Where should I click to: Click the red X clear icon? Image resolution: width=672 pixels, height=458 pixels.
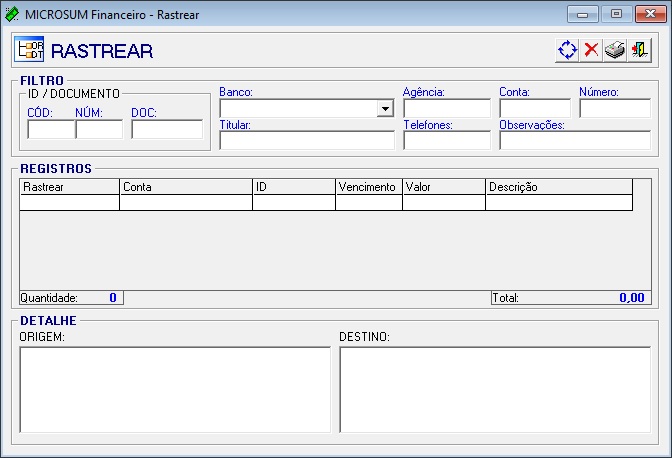[591, 50]
